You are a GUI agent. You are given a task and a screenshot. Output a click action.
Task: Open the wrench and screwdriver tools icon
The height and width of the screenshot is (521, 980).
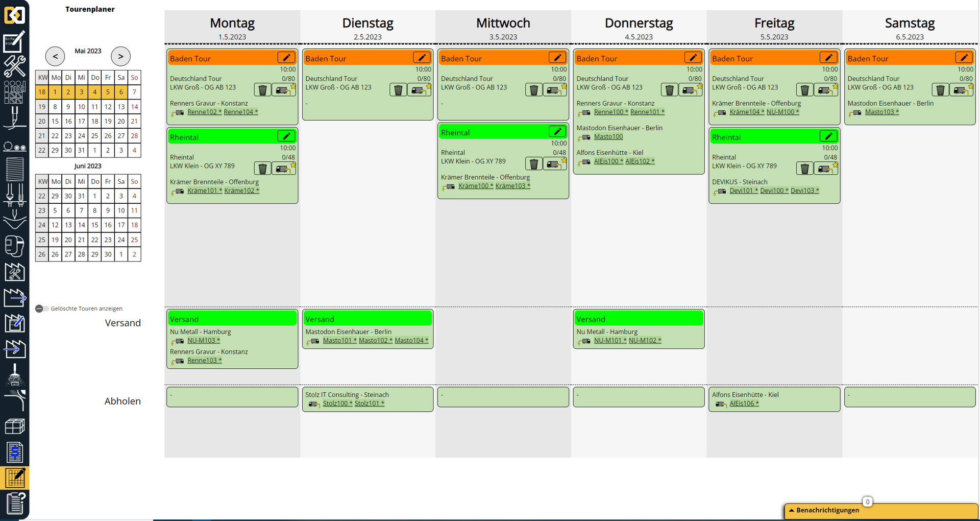14,66
